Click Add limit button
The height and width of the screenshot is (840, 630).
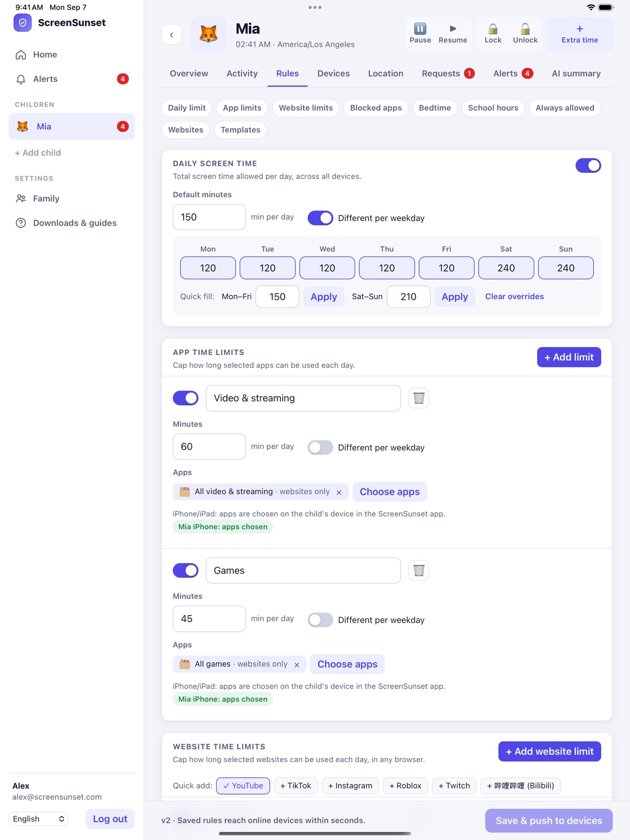[569, 357]
